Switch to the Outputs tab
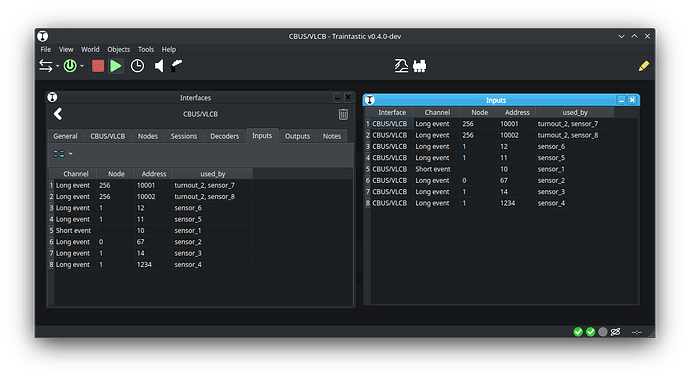 point(297,136)
